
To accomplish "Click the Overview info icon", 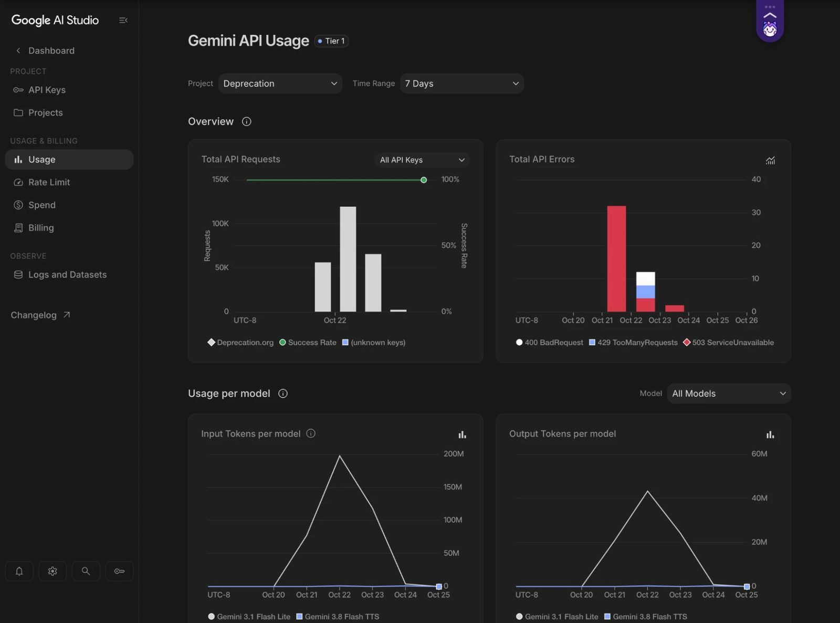I will (246, 122).
